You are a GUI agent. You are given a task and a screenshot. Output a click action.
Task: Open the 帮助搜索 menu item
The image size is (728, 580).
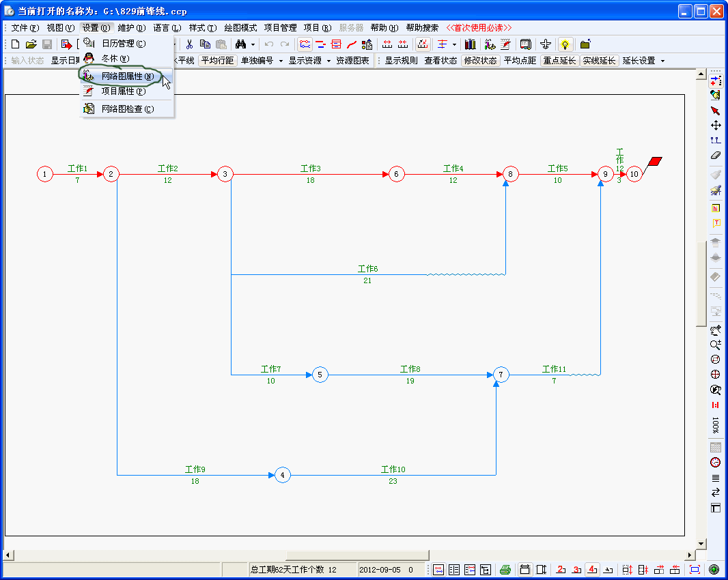pos(422,28)
